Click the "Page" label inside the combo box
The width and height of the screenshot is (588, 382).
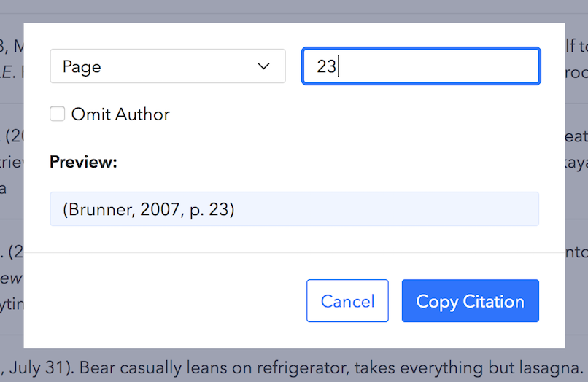pyautogui.click(x=82, y=66)
